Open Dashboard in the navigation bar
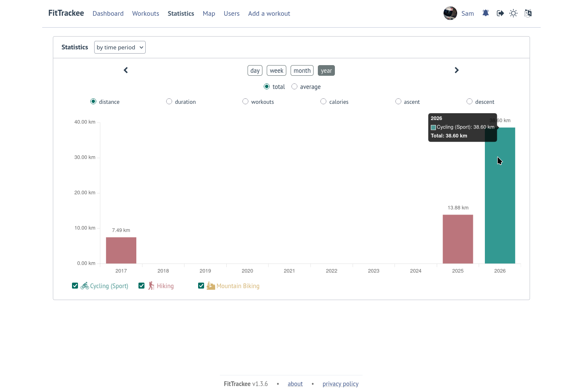 (x=108, y=14)
